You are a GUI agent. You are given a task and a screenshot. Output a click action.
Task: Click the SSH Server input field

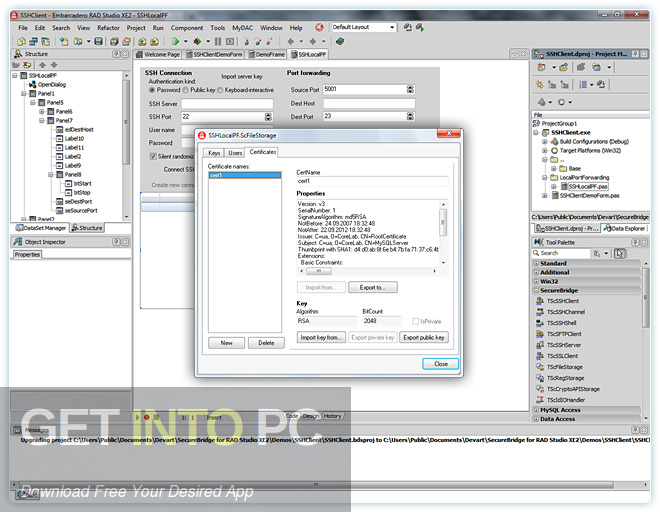[x=227, y=104]
